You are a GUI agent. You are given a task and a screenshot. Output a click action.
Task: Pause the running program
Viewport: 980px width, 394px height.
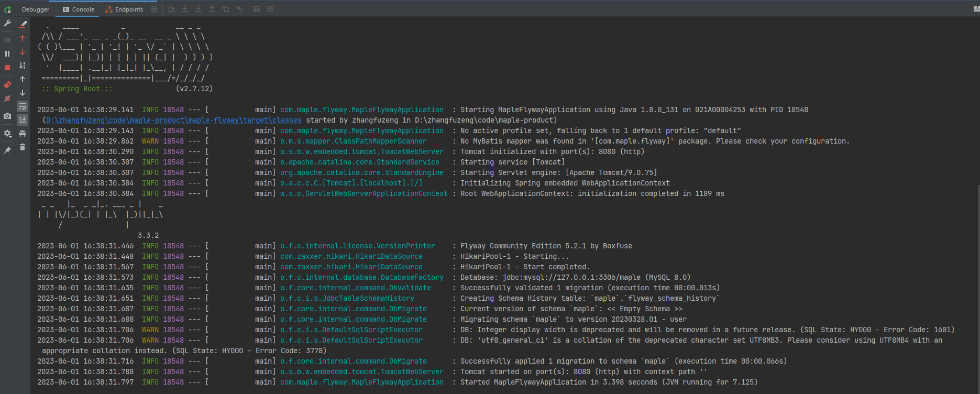pyautogui.click(x=7, y=53)
